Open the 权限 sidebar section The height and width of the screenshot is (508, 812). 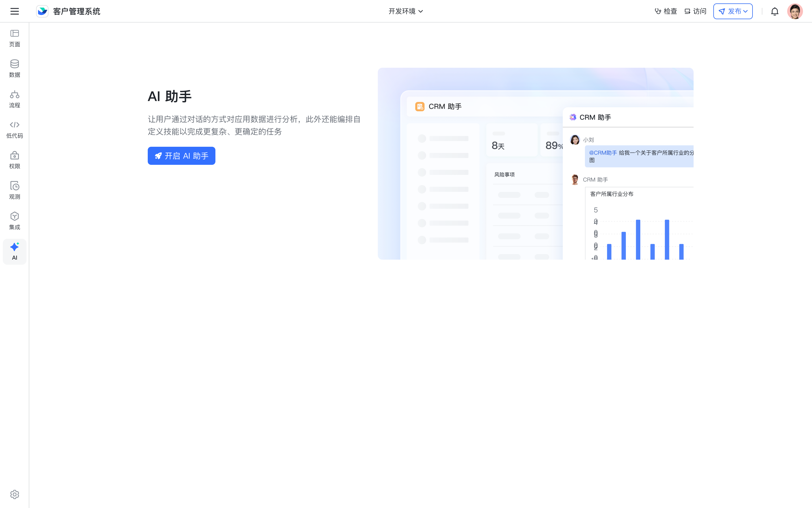coord(14,160)
